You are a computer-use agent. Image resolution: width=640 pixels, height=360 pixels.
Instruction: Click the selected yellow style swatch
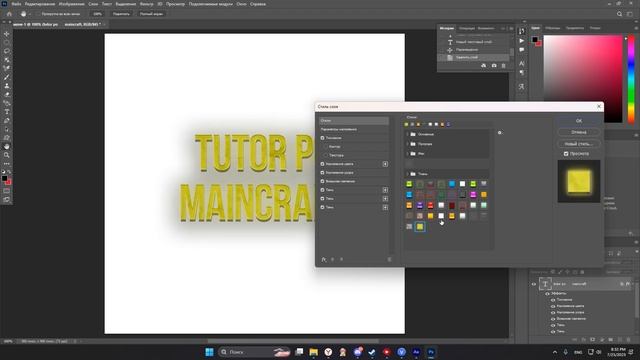coord(420,227)
